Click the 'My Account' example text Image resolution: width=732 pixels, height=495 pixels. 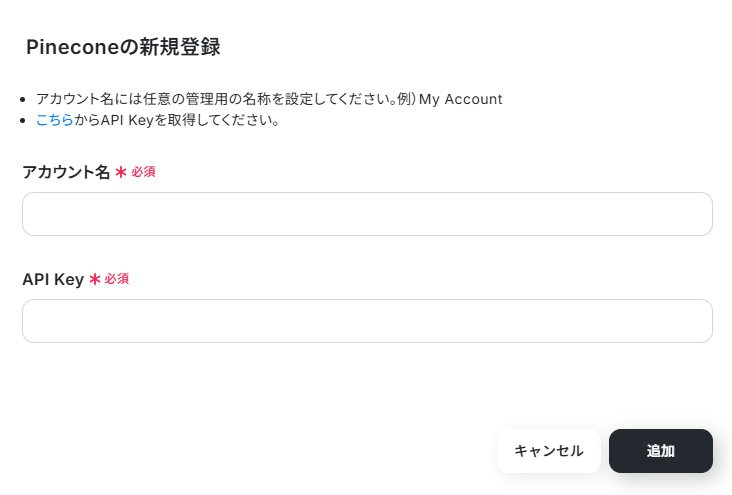pos(460,99)
